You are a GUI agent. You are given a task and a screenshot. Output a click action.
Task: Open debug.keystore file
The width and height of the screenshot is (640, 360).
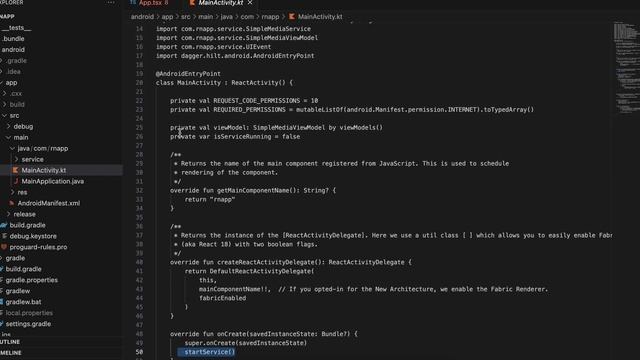(33, 236)
